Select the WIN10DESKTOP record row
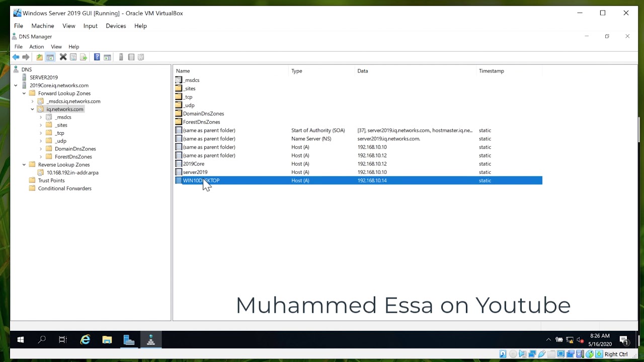This screenshot has width=644, height=362. tap(358, 180)
